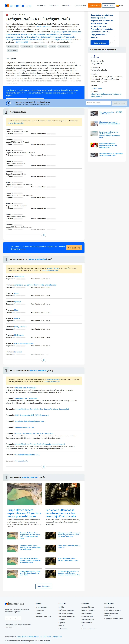129x644 pixels.
Task: Select the Logística / Ca... tag
Action: [x=64, y=46]
